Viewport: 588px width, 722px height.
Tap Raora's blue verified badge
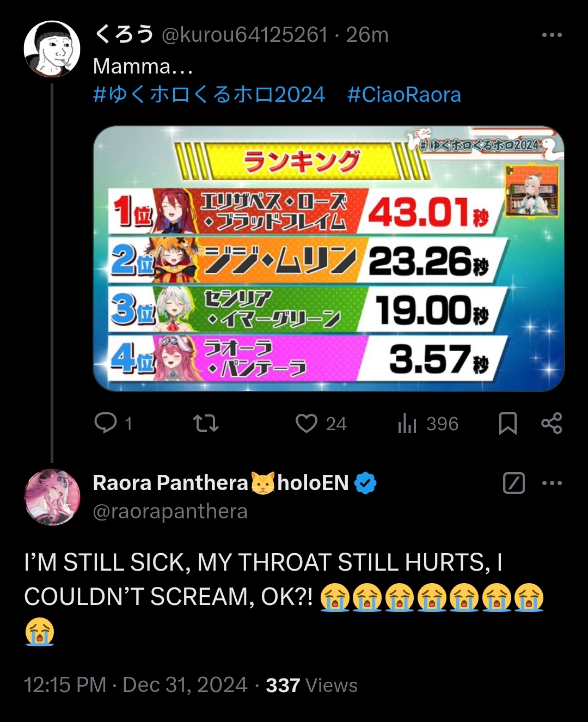[365, 483]
